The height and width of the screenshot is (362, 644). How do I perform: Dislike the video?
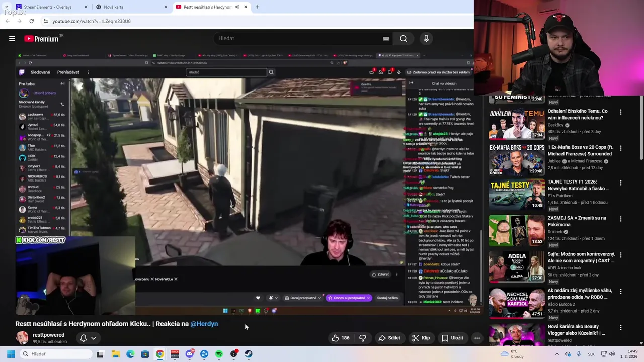tap(362, 338)
